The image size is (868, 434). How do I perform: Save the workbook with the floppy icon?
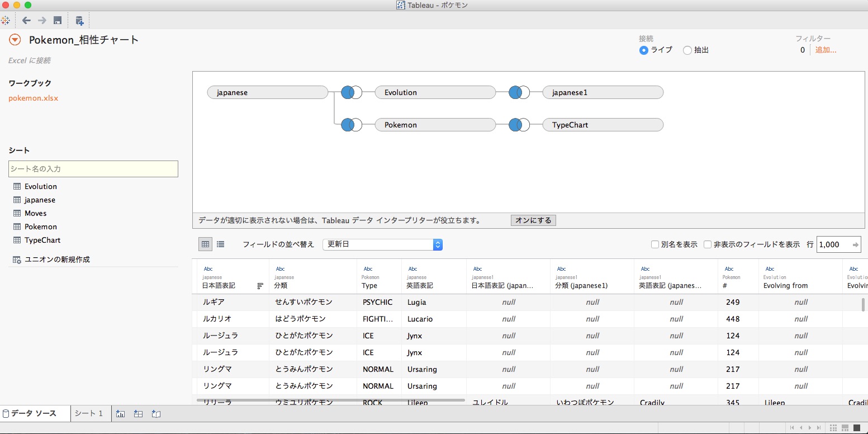(x=58, y=21)
